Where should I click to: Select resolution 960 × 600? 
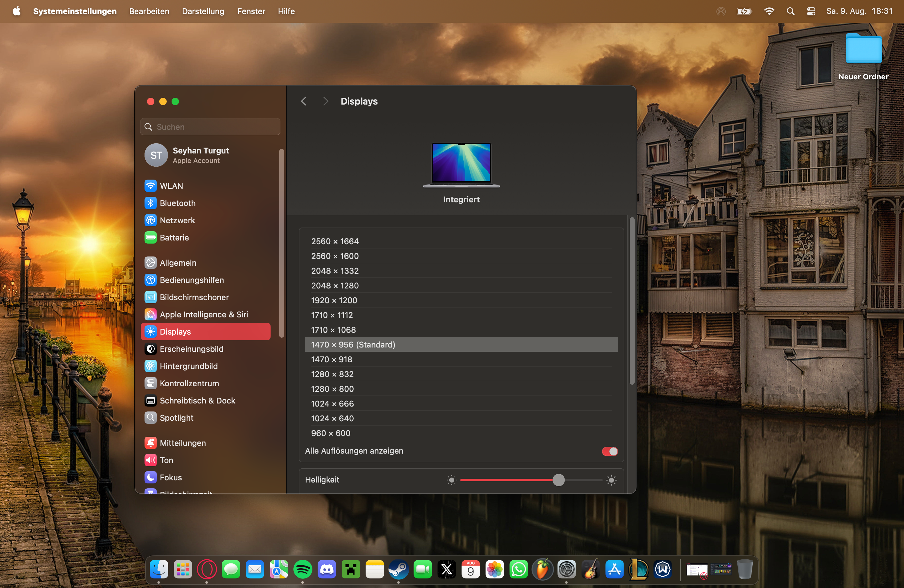462,433
